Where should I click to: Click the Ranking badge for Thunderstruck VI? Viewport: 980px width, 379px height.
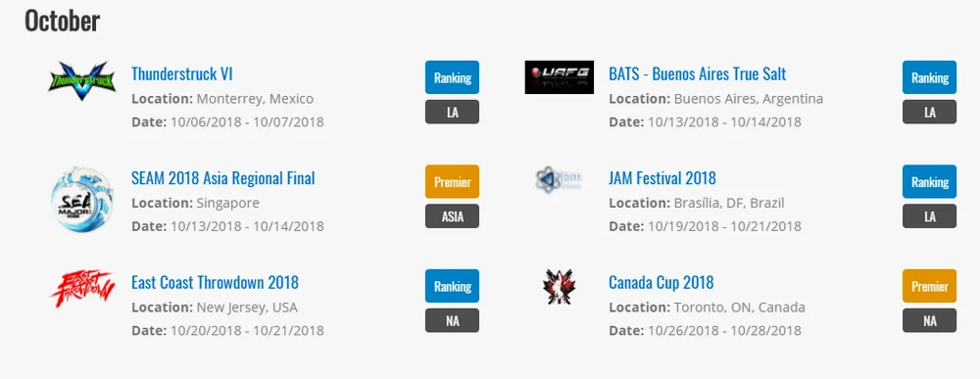[453, 77]
